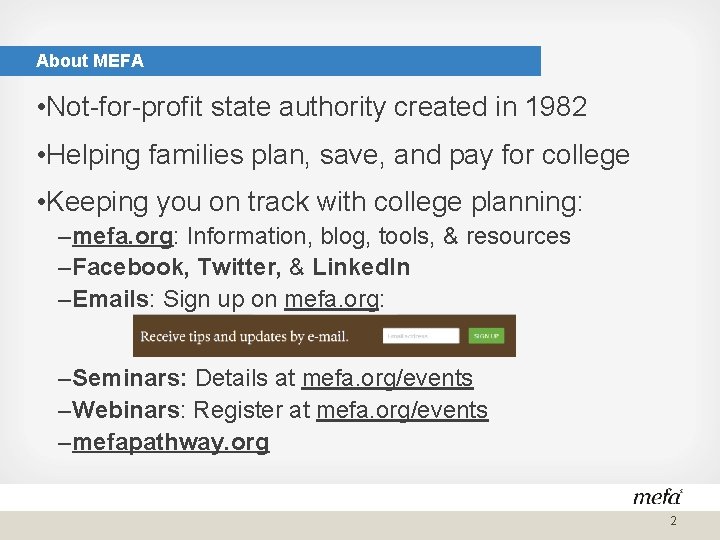Open the Seminars mefa.org/events link
720x540 pixels.
[x=387, y=379]
